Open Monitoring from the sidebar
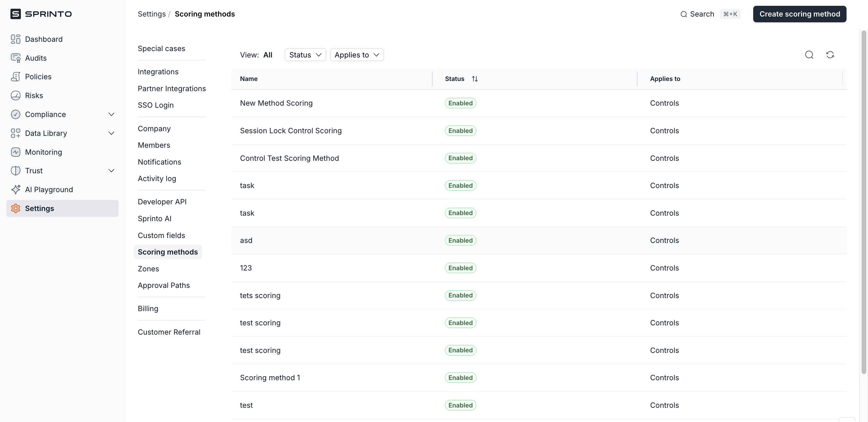The height and width of the screenshot is (422, 868). [43, 152]
